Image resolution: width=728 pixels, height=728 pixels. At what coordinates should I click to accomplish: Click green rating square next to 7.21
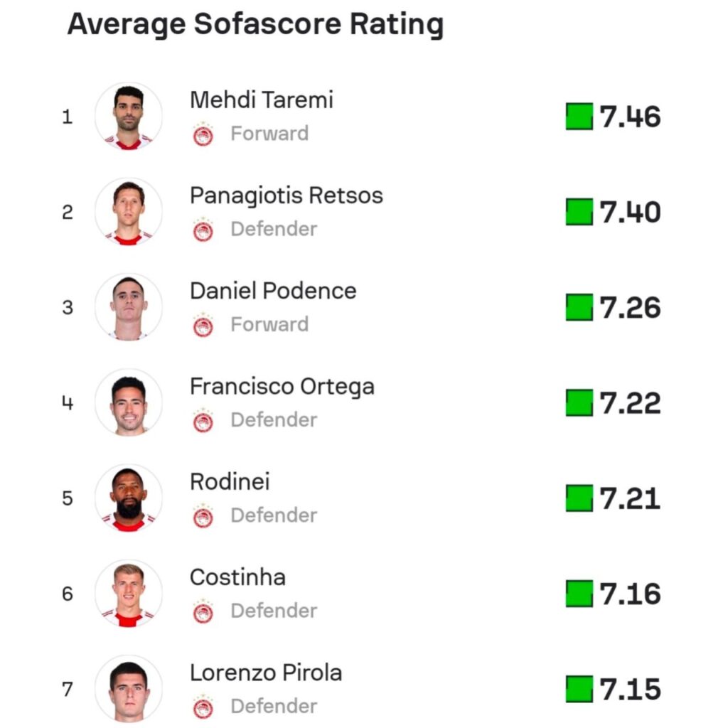579,498
